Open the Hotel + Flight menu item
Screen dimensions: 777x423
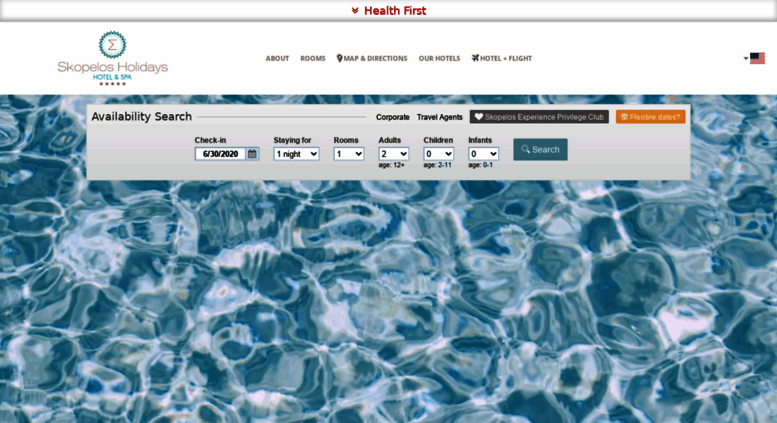pos(501,58)
